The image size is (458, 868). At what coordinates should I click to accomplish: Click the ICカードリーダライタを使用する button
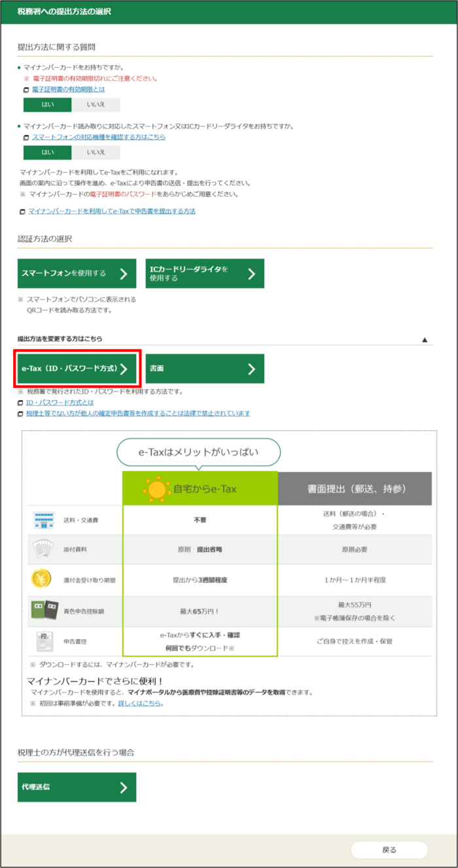point(205,274)
